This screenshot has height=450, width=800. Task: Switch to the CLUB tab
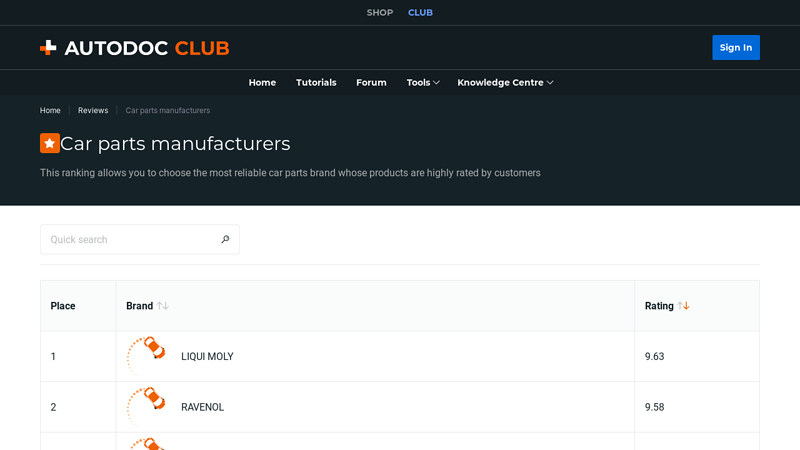point(420,13)
